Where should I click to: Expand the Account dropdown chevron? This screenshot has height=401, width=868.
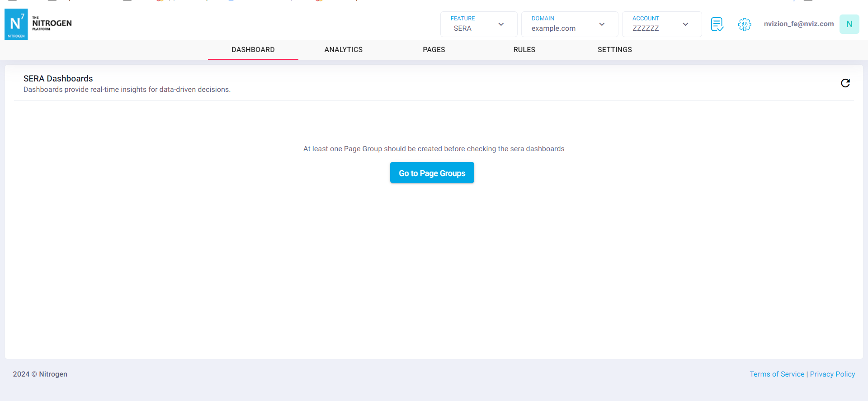(x=685, y=24)
